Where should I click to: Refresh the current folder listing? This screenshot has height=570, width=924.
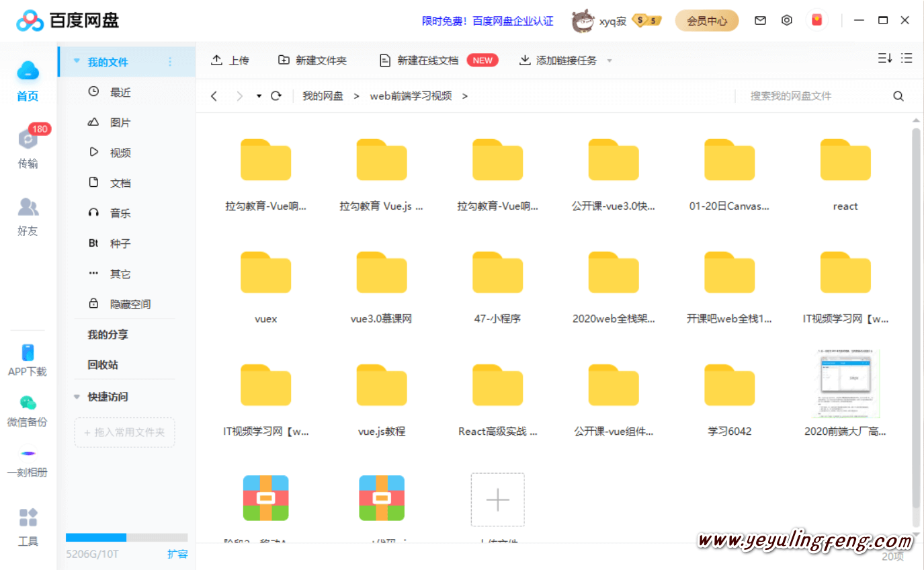tap(276, 96)
